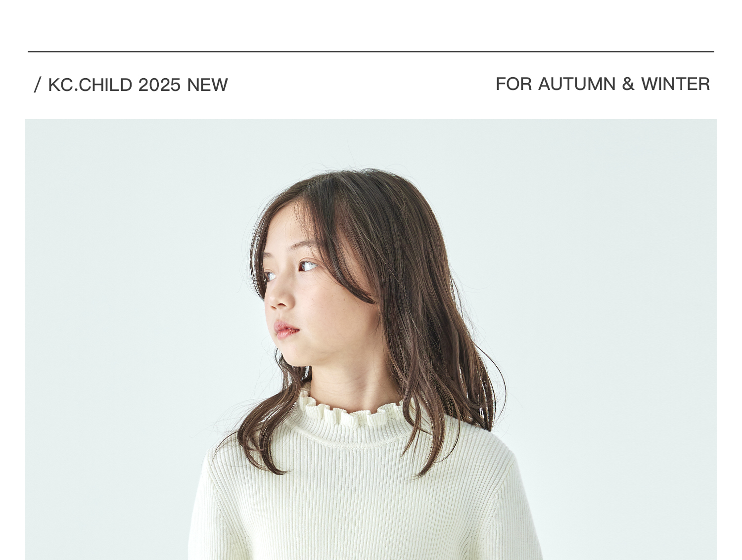The image size is (742, 560).
Task: Open the model product photo
Action: [371, 340]
